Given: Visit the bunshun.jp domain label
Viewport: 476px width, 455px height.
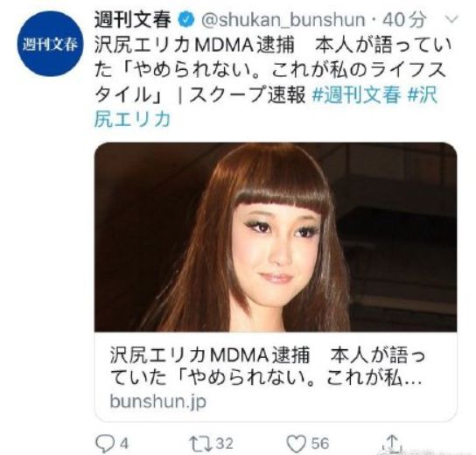Looking at the screenshot, I should pos(157,402).
